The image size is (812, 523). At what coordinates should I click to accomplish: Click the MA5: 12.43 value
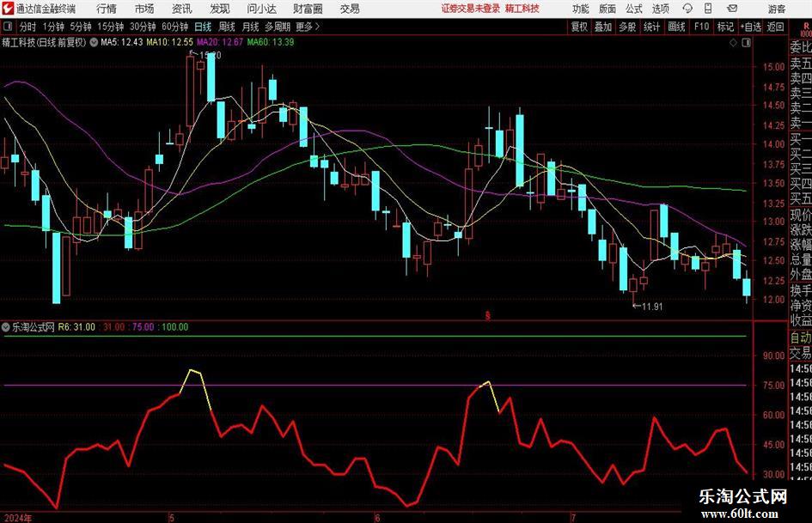point(122,42)
